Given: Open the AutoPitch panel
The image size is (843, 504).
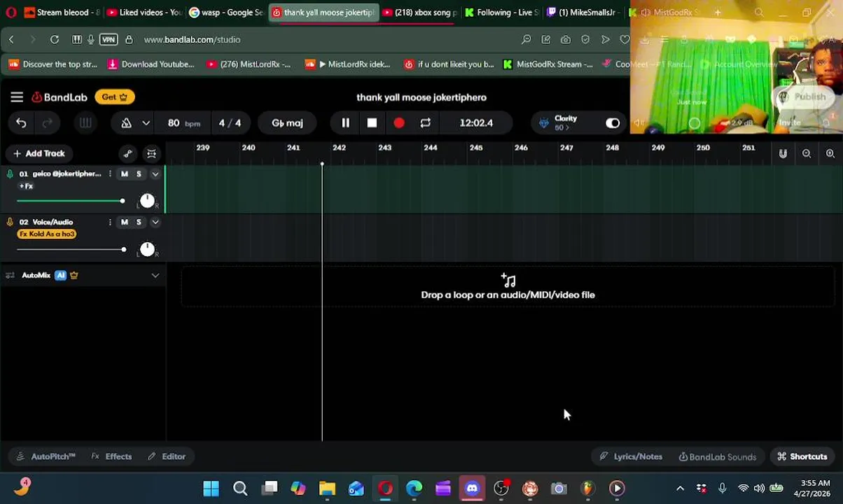Looking at the screenshot, I should (46, 456).
